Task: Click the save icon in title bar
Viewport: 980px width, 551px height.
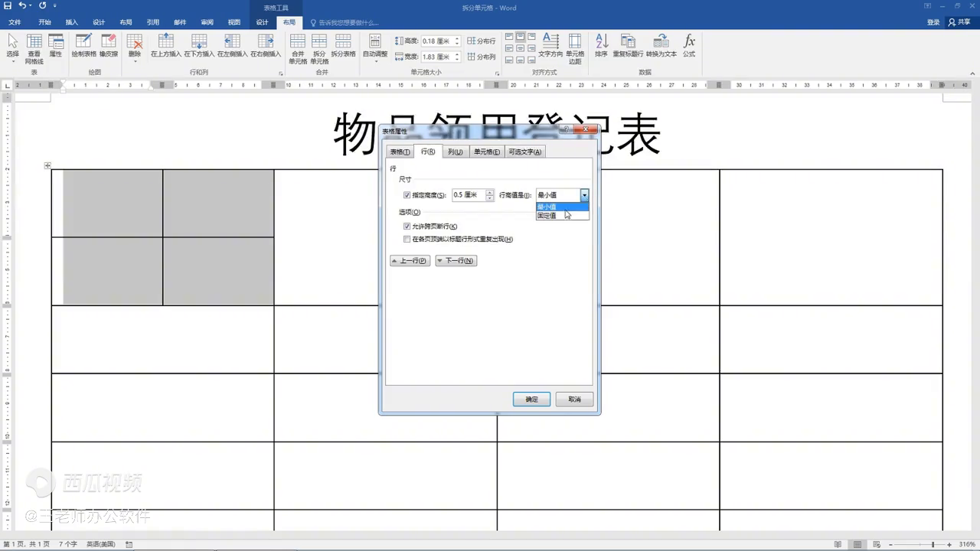Action: [x=8, y=5]
